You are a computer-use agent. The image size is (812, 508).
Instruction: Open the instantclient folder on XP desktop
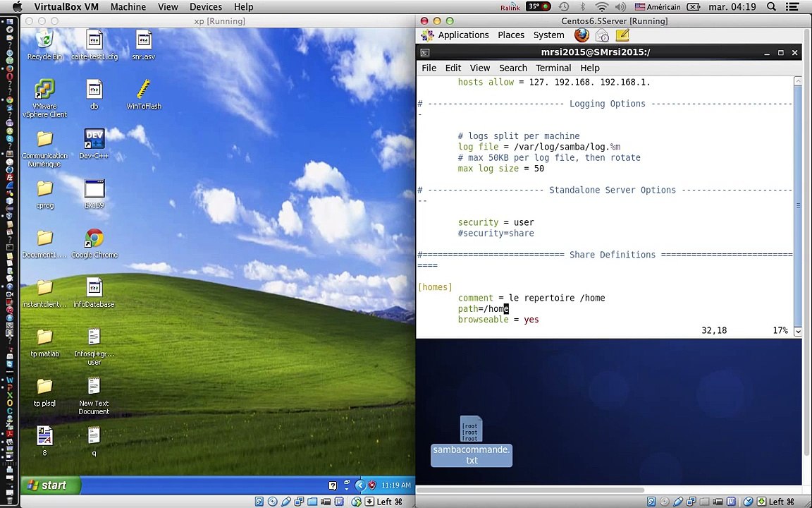click(x=44, y=294)
